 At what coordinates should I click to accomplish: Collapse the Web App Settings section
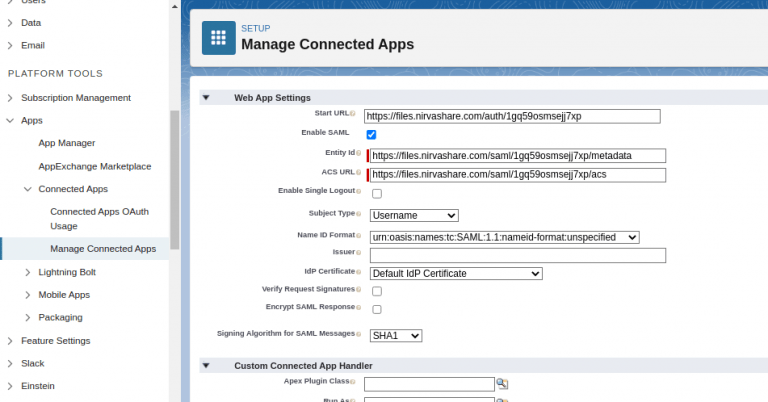[x=206, y=97]
